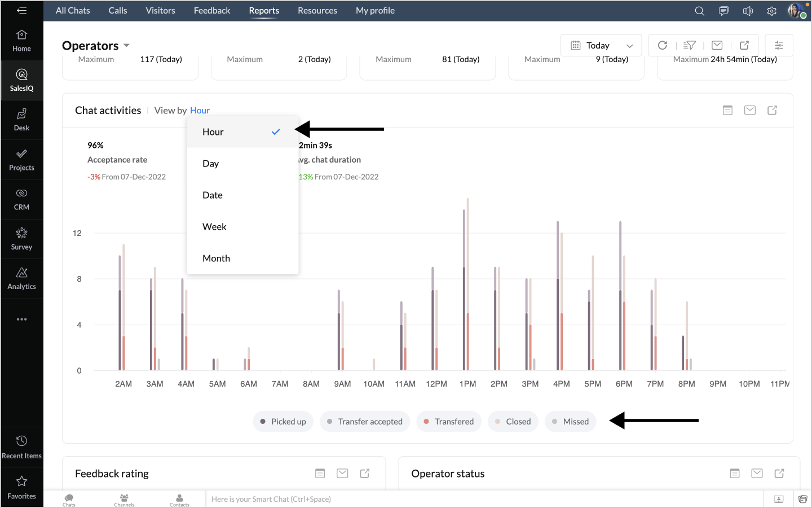Image resolution: width=812 pixels, height=508 pixels.
Task: Open View by Hour dropdown link
Action: 200,111
